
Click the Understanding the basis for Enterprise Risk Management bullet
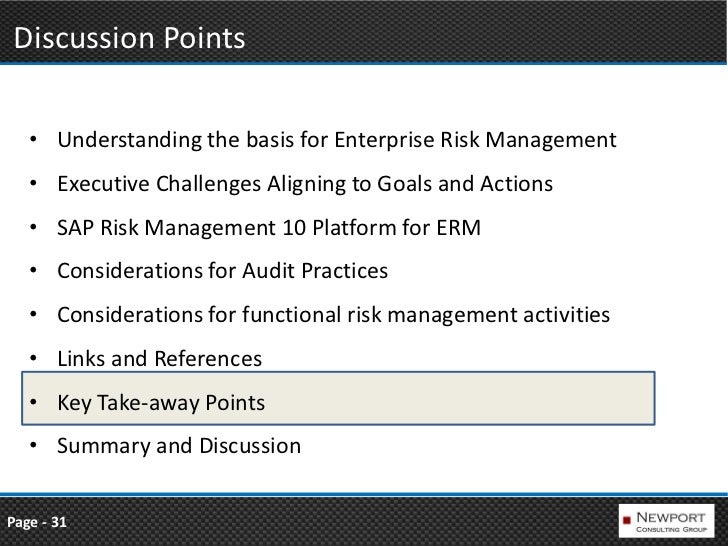coord(337,140)
